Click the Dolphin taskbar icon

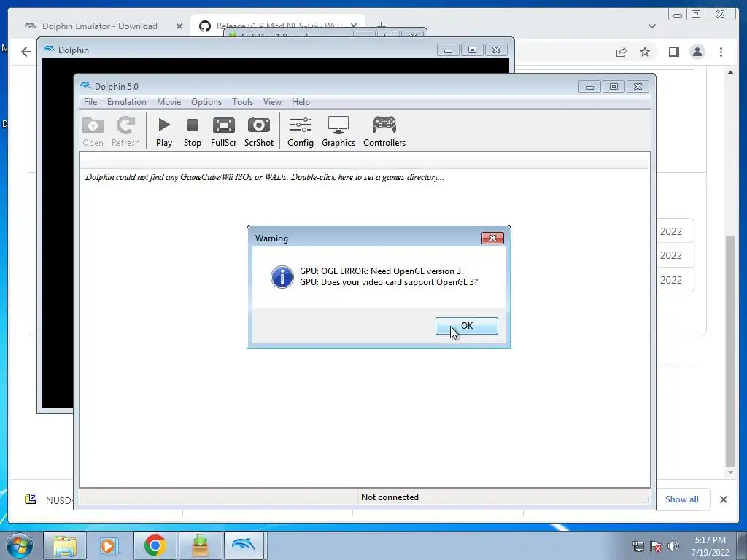coord(244,545)
